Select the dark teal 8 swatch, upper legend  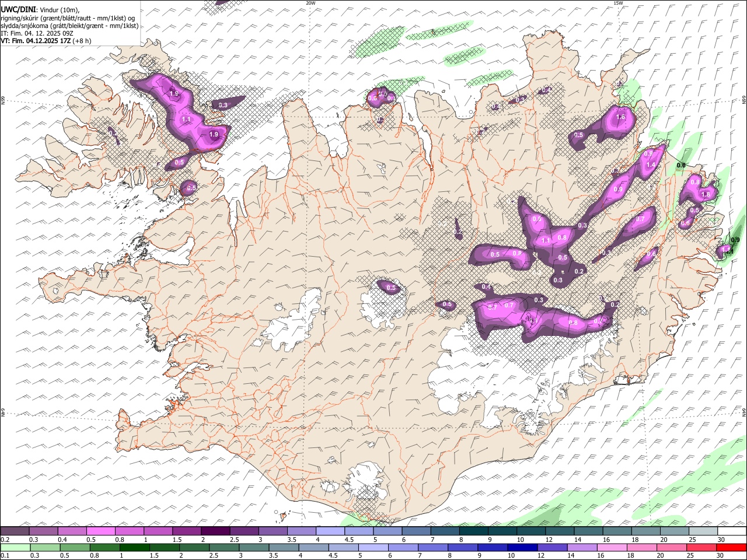click(474, 531)
